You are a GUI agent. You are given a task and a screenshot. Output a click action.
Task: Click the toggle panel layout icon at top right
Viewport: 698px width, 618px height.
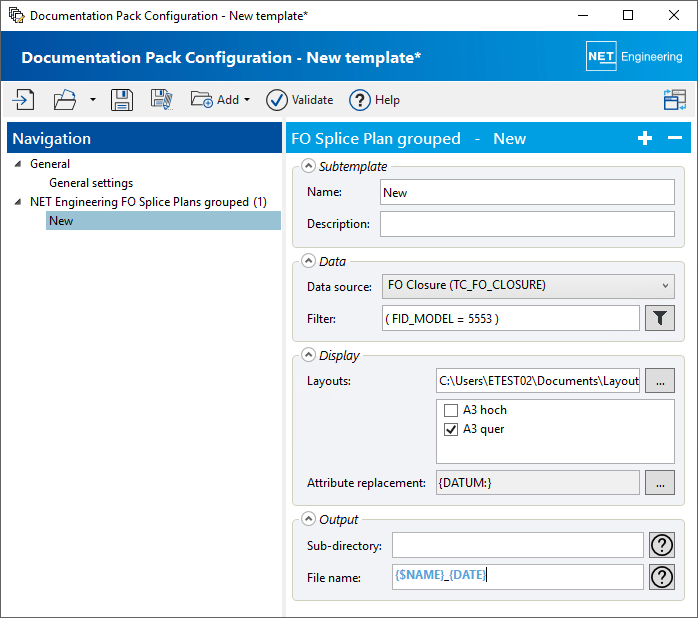pyautogui.click(x=674, y=99)
